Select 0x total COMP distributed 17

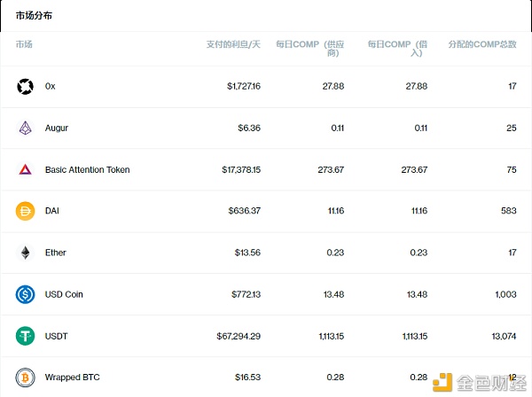point(512,87)
